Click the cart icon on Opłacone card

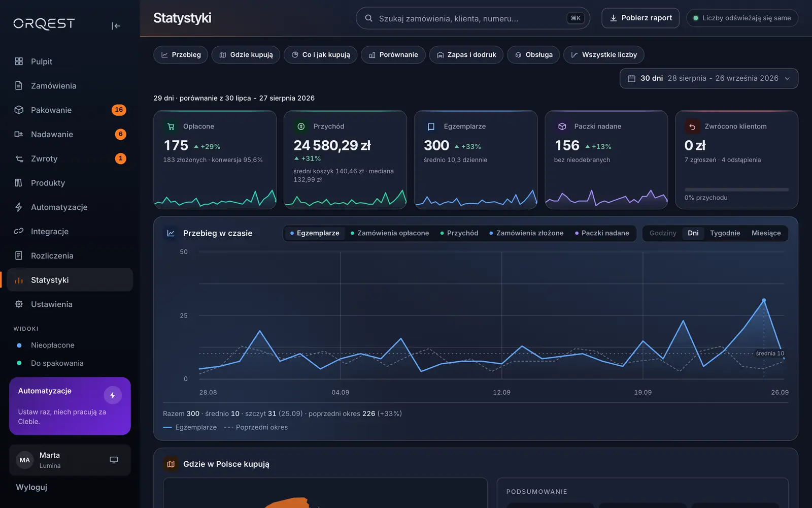click(x=171, y=126)
